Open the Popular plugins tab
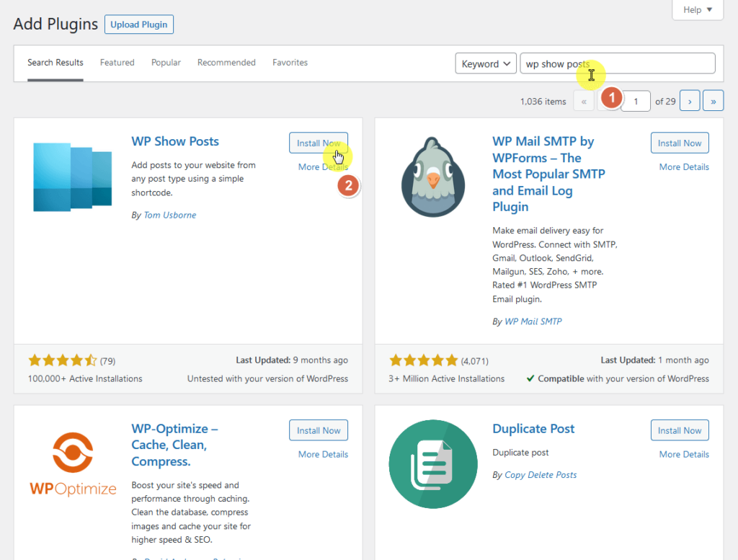Viewport: 738px width, 560px height. (166, 63)
